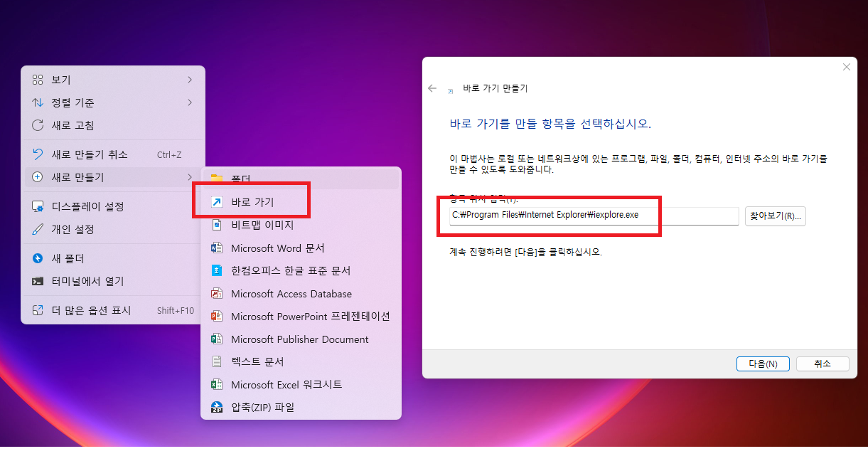Click the shortcut arrow icon beside 바로 가기
Viewport: 868px width, 461px height.
(217, 202)
